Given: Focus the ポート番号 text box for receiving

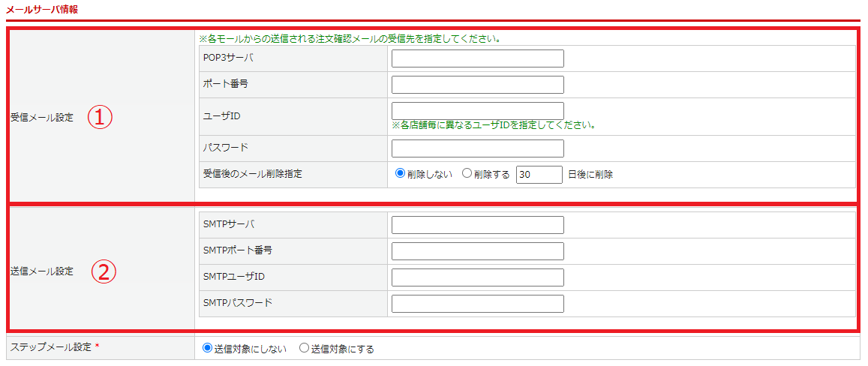Looking at the screenshot, I should pos(477,85).
